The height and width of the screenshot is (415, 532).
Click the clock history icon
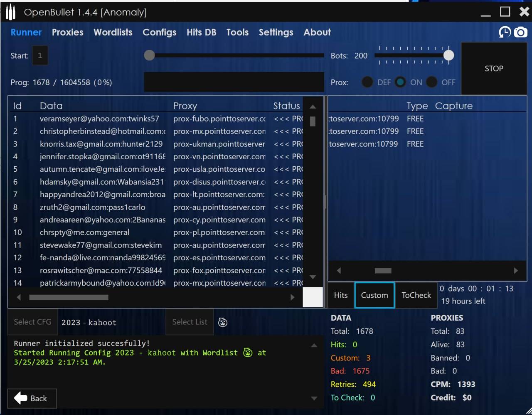point(505,32)
